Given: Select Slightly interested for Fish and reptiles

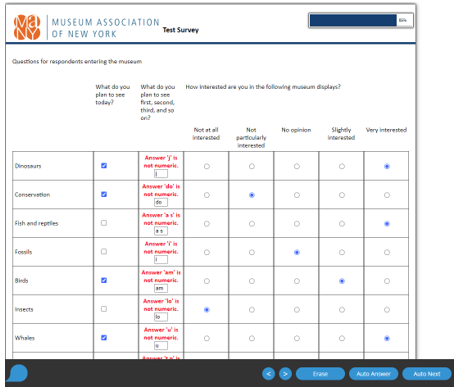Looking at the screenshot, I should (x=342, y=224).
